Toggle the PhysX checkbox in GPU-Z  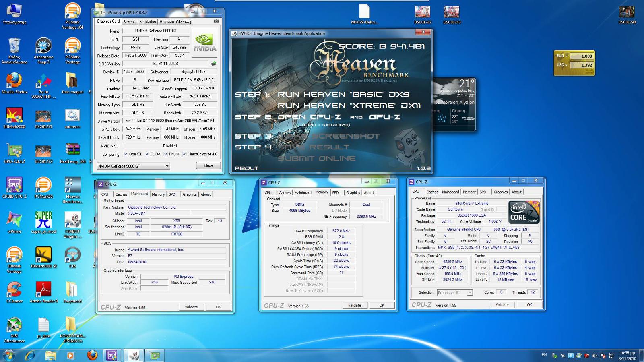coord(166,154)
